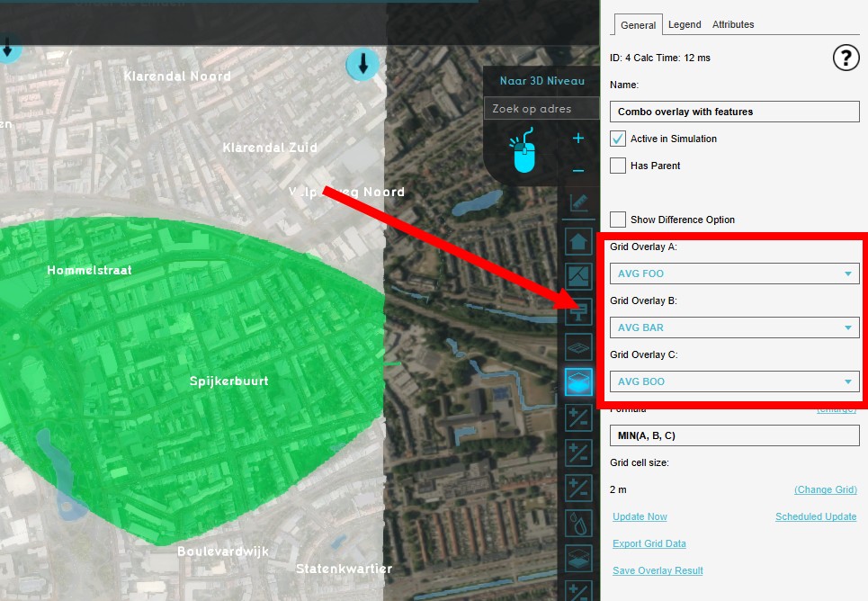The image size is (868, 601).
Task: Open Grid Overlay C dropdown (AVG BOO)
Action: point(734,381)
